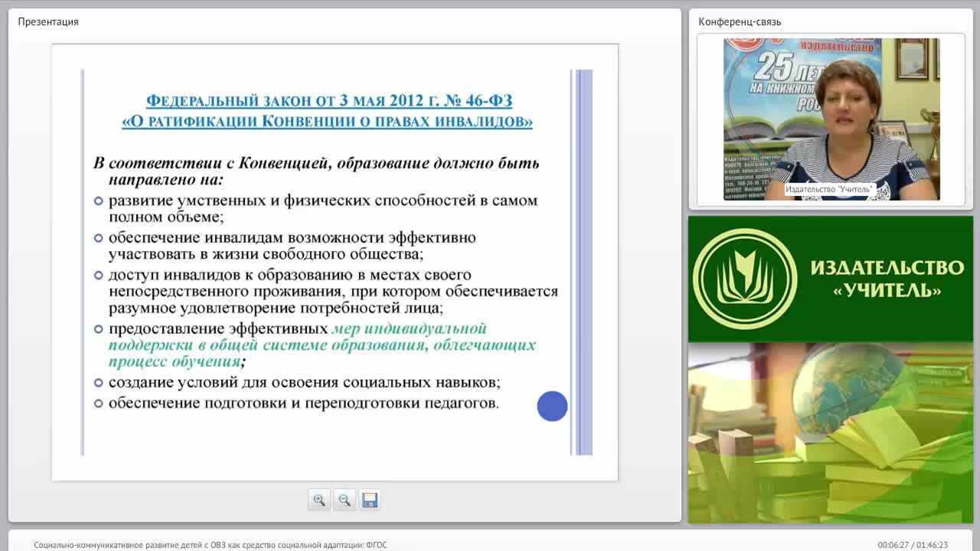Click the green text «мер индивидуальной поддержки»
Screen dimensions: 980x551
pos(322,345)
